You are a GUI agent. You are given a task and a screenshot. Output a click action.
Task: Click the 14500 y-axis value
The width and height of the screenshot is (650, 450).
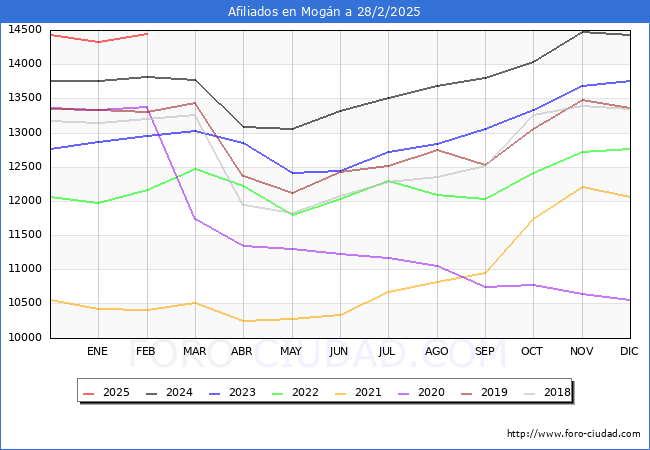(25, 29)
